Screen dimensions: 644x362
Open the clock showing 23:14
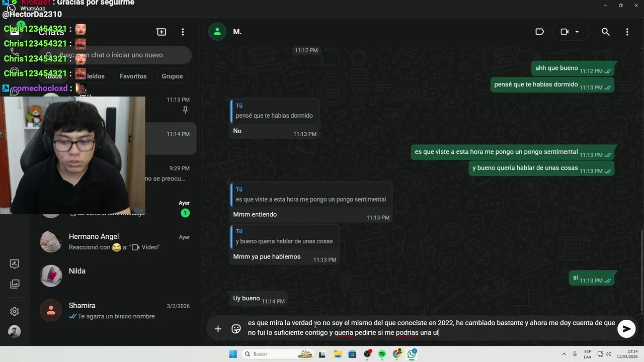pyautogui.click(x=626, y=354)
